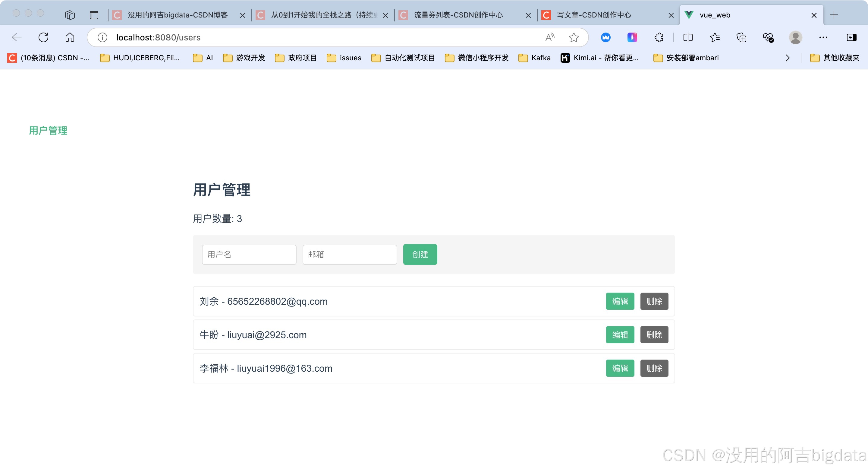The image size is (868, 470).
Task: Click the home page icon
Action: pyautogui.click(x=70, y=37)
